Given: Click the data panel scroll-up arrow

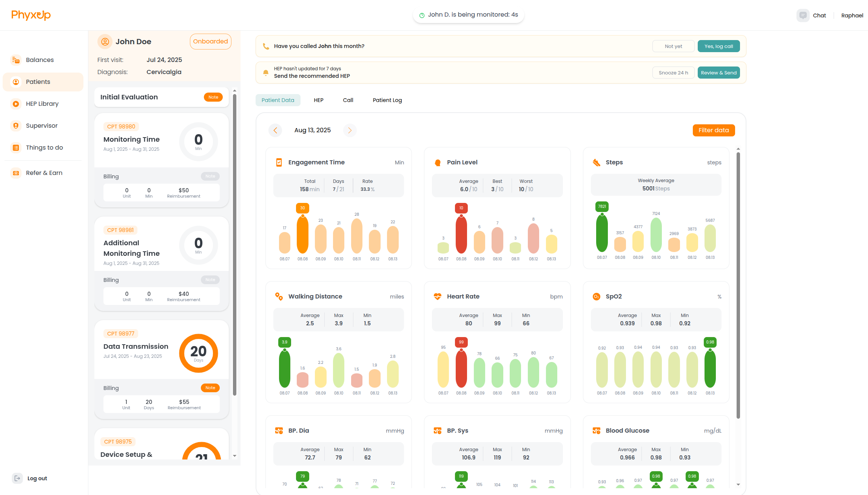Looking at the screenshot, I should coord(738,149).
